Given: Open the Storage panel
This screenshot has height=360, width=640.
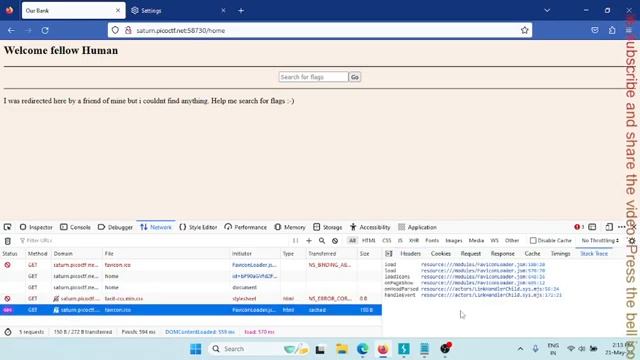Looking at the screenshot, I should point(328,227).
